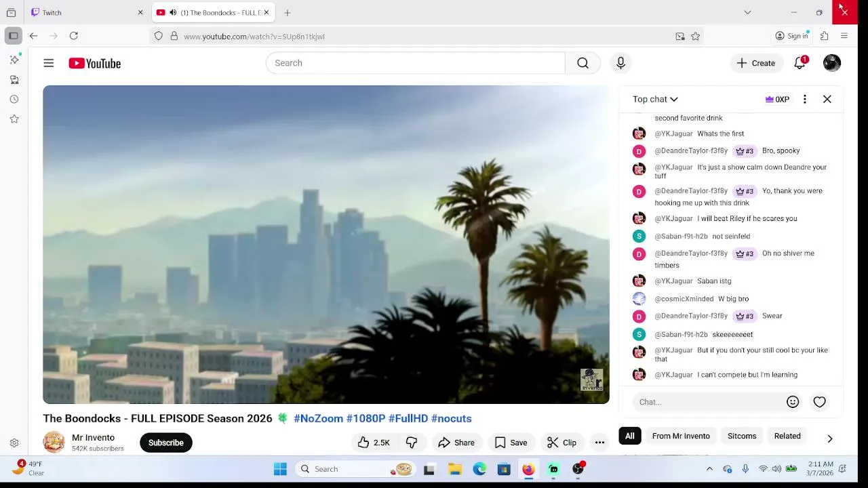The width and height of the screenshot is (868, 488).
Task: Open Firefox extensions puzzle icon
Action: tap(825, 36)
